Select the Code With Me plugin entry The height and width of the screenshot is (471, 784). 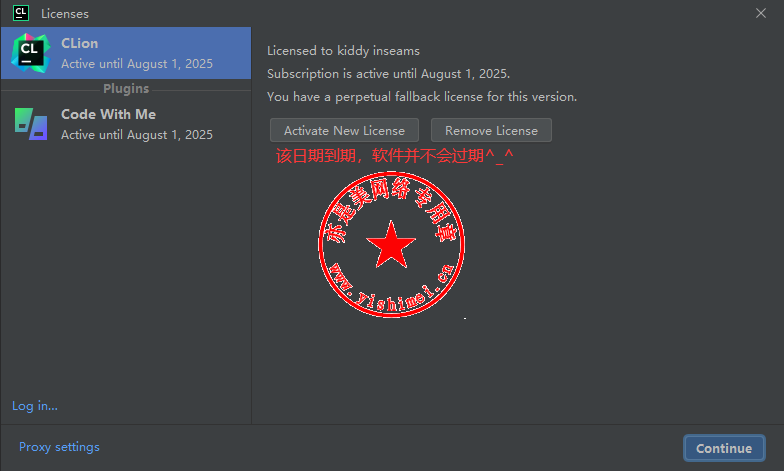click(126, 124)
